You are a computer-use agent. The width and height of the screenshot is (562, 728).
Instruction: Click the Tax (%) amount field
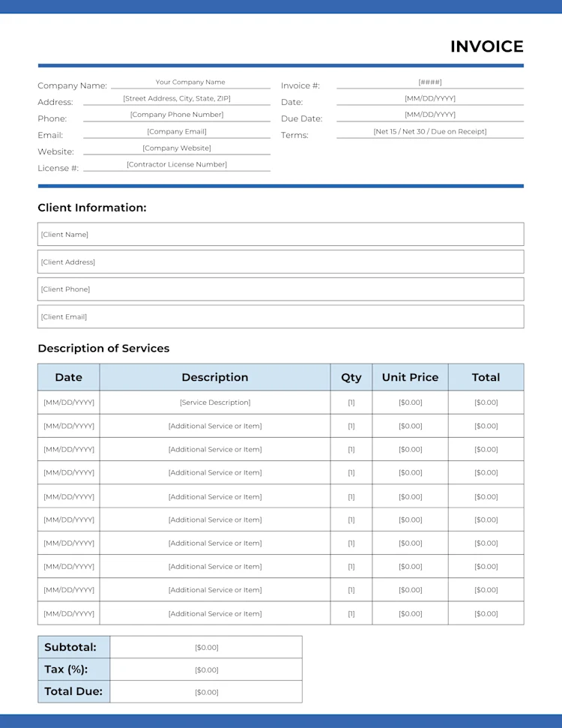tap(206, 670)
